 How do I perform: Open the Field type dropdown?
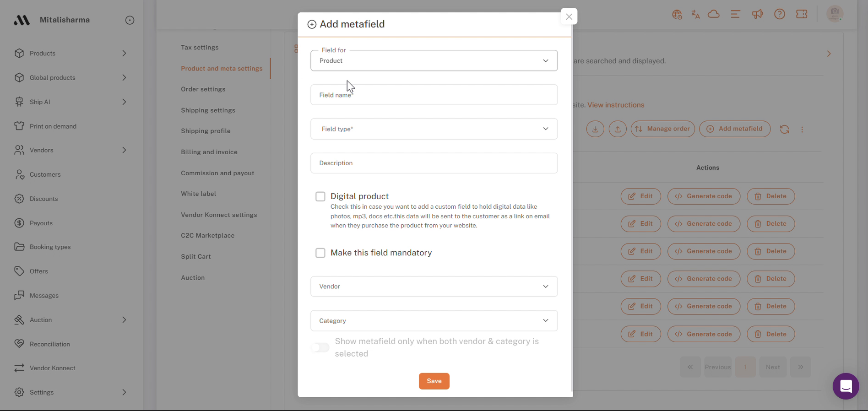tap(434, 129)
